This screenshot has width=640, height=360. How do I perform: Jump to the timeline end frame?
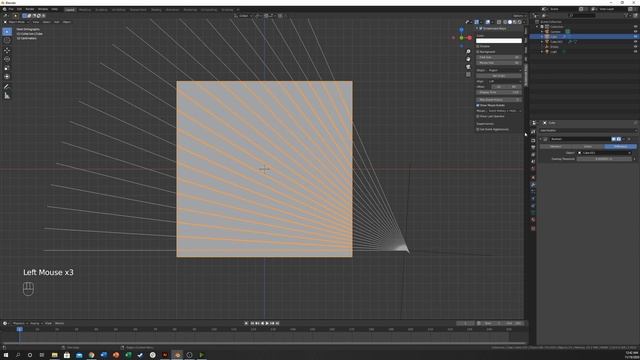[278, 323]
